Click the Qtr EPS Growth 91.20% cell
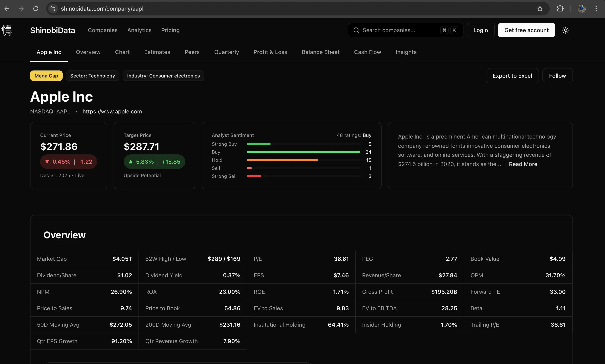Viewport: 605px width, 364px height. 84,341
